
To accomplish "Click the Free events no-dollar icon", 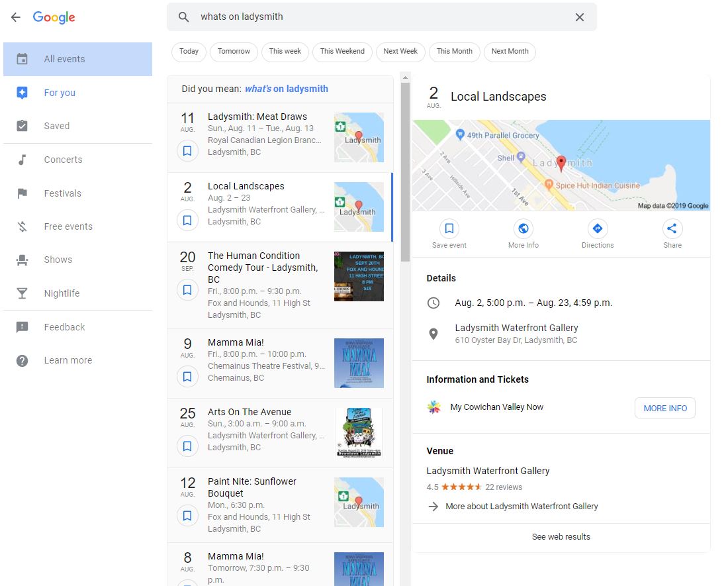I will coord(22,226).
